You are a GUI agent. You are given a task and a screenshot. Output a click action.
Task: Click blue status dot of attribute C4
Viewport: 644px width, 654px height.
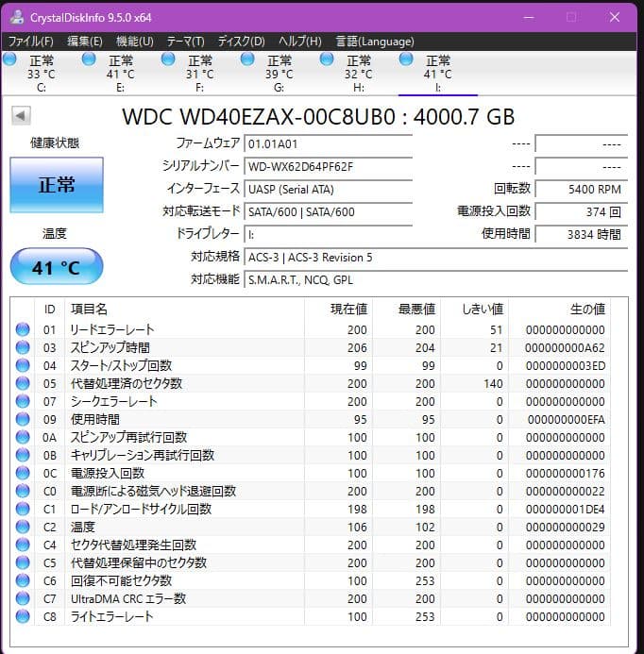pos(23,545)
